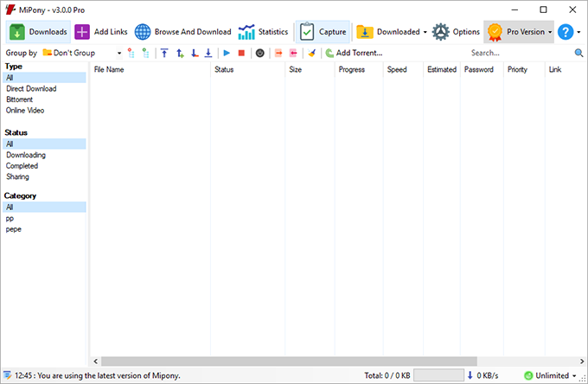This screenshot has width=588, height=384.
Task: Expand the Pro Version dropdown arrow
Action: coord(550,32)
